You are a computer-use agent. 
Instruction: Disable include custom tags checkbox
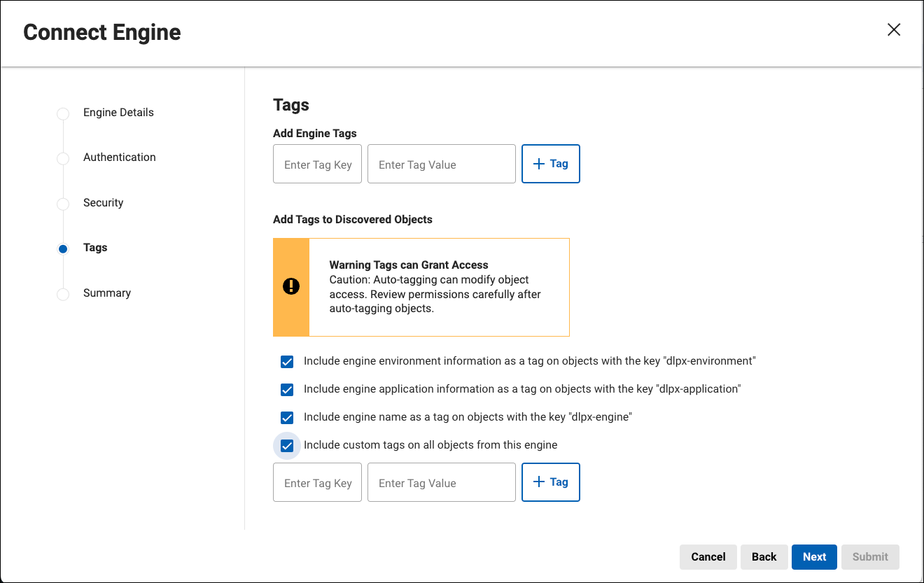pos(287,446)
